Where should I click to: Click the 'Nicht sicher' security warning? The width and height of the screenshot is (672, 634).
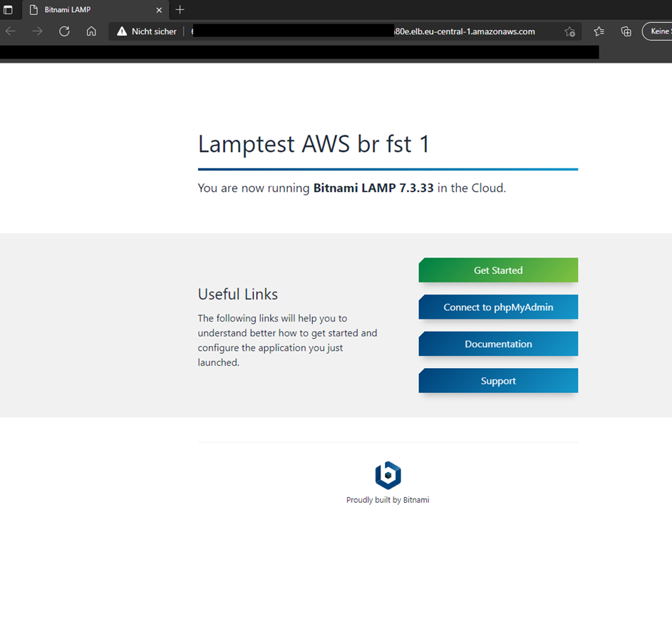[x=147, y=31]
